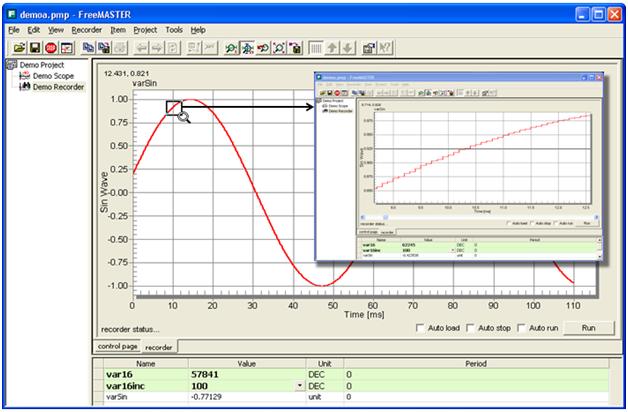
Task: Click the var16 value cell 57841
Action: (212, 373)
